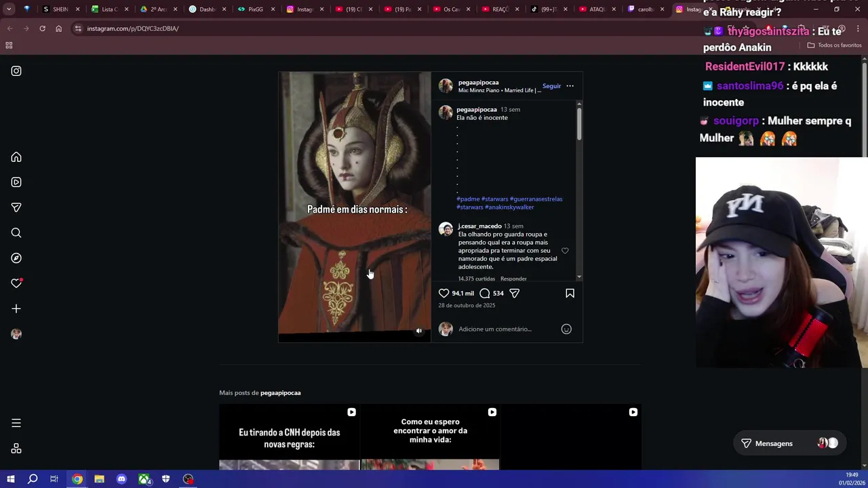
Task: Switch to the Dashb browser tab
Action: coord(207,9)
